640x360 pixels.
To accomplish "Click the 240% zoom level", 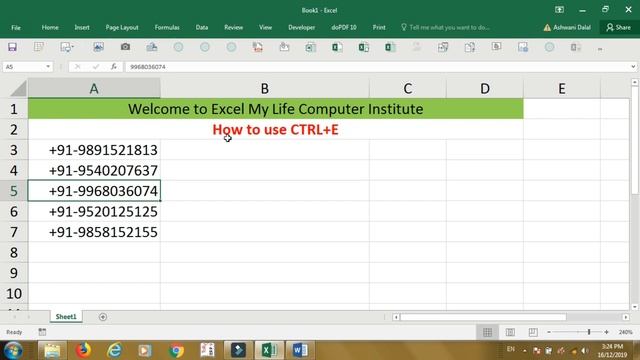I will [625, 332].
